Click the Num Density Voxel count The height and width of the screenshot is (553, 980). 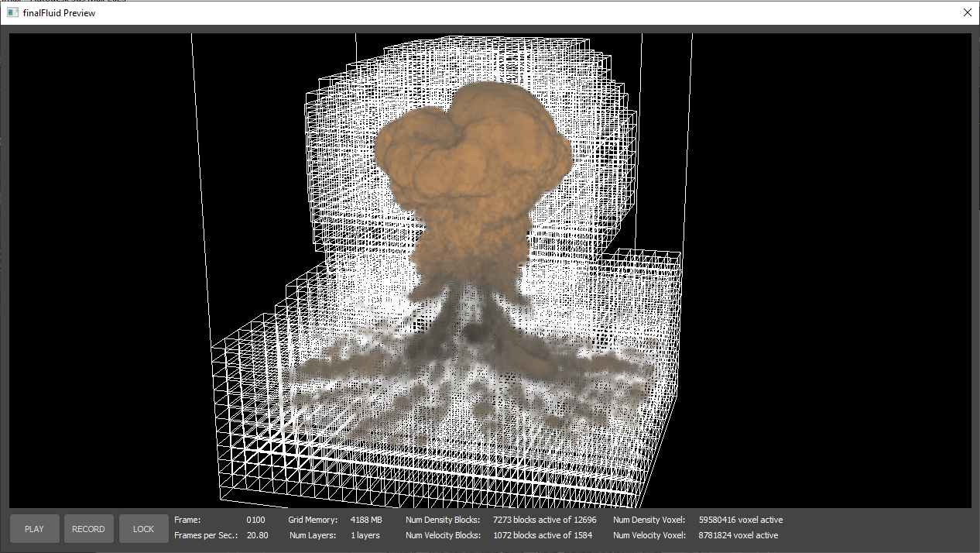(740, 520)
